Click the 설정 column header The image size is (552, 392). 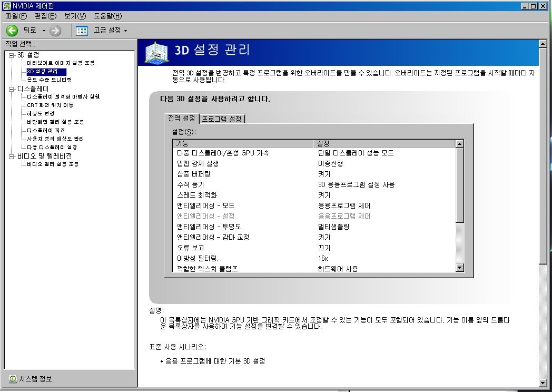point(384,143)
